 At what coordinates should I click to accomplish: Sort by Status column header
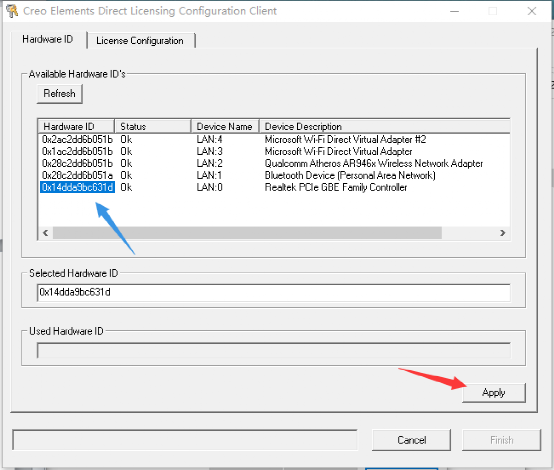[153, 127]
